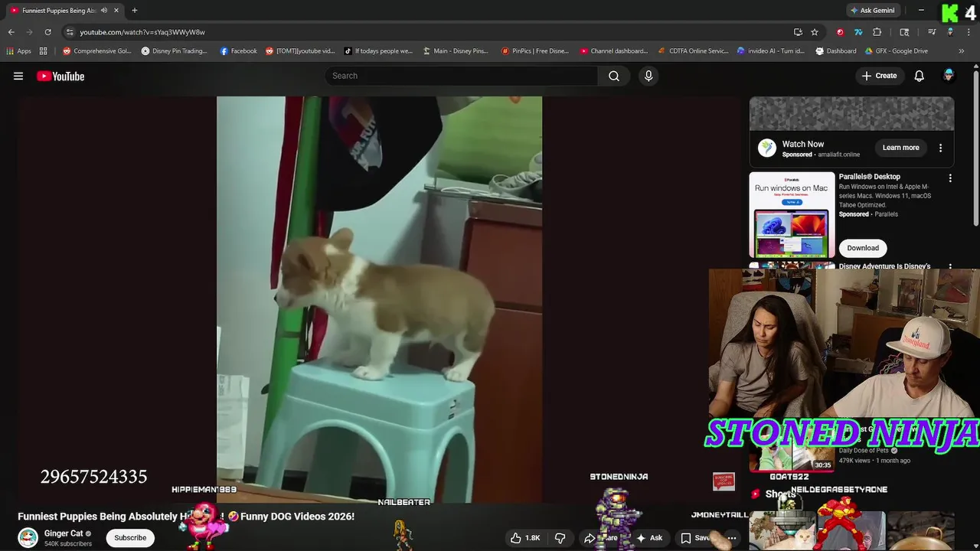Open the YouTube account avatar menu
Viewport: 980px width, 551px height.
click(949, 75)
